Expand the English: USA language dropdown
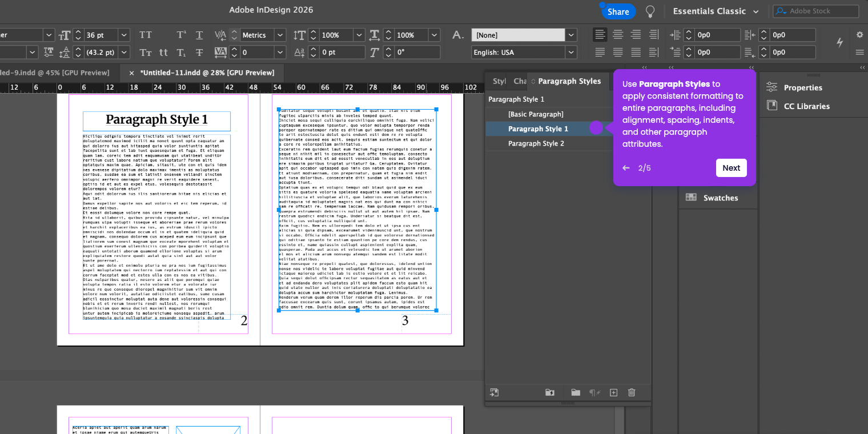The image size is (868, 434). point(571,52)
